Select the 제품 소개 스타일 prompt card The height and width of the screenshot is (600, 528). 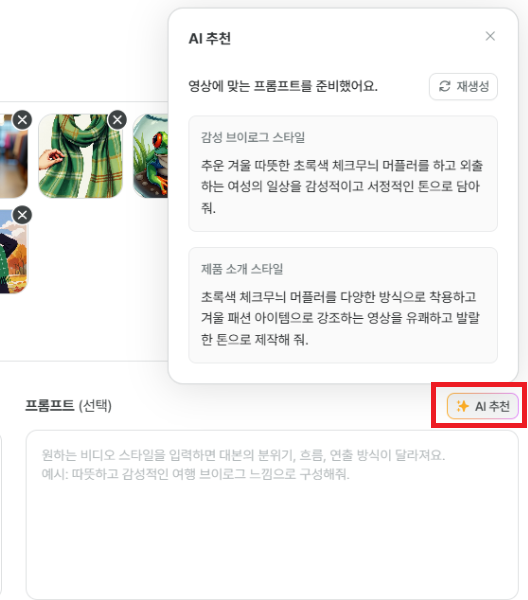click(343, 305)
